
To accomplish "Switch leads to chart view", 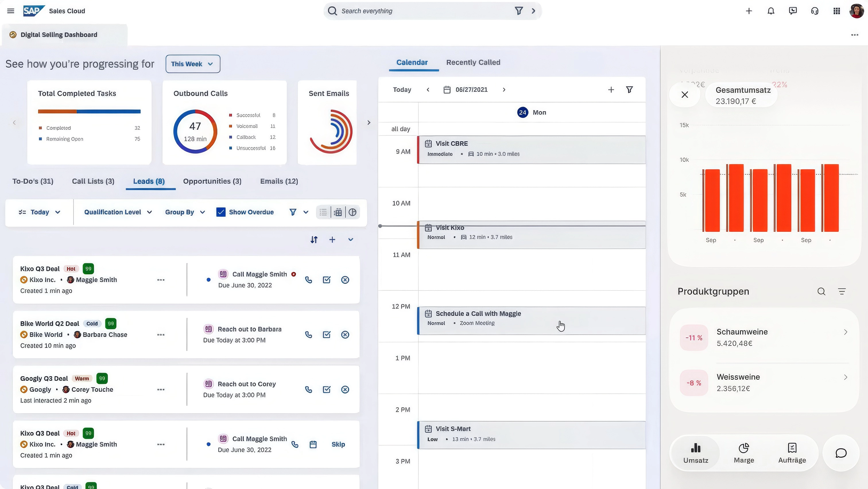I will point(352,212).
